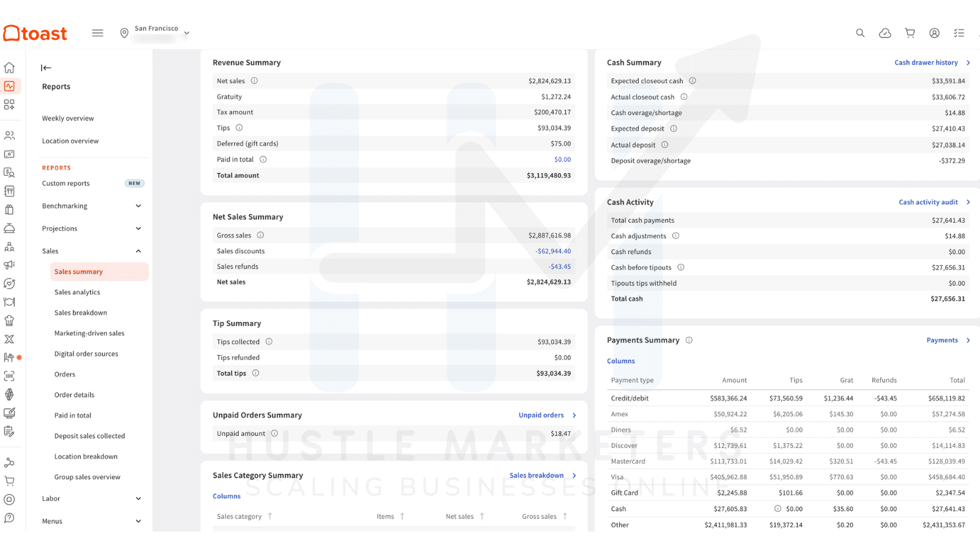This screenshot has height=551, width=980.
Task: Show the Gross sales info icon
Action: click(260, 235)
